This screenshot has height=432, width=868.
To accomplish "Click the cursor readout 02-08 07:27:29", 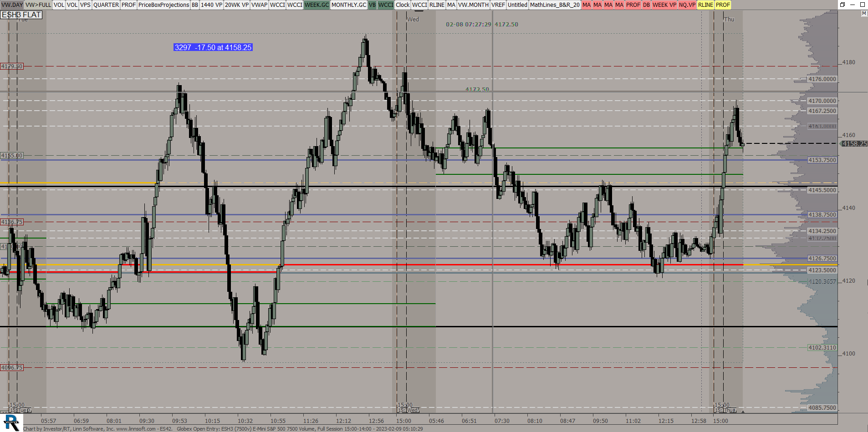I will click(469, 25).
